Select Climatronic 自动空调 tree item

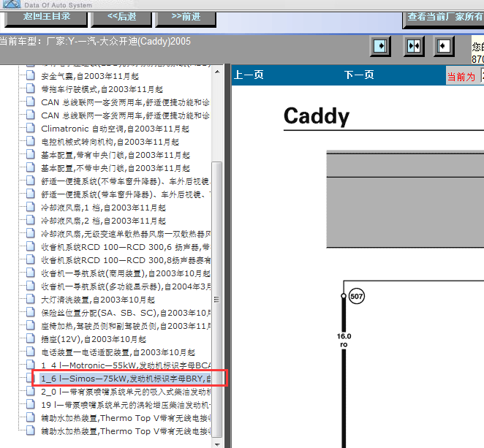115,129
